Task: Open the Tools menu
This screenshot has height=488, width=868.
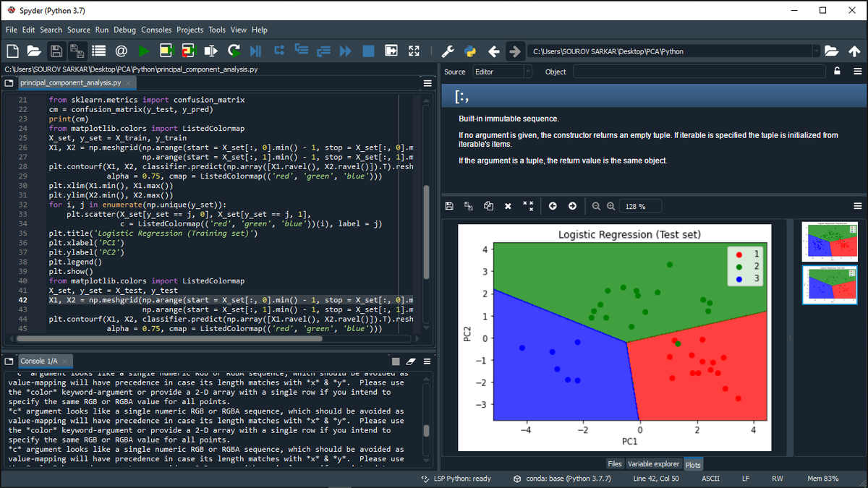Action: [x=217, y=30]
